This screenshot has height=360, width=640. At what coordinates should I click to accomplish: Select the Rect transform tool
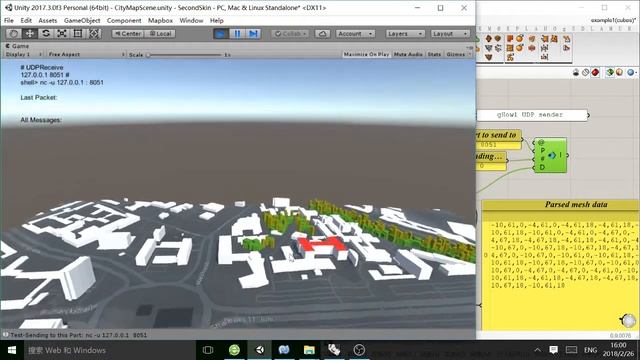pos(78,33)
